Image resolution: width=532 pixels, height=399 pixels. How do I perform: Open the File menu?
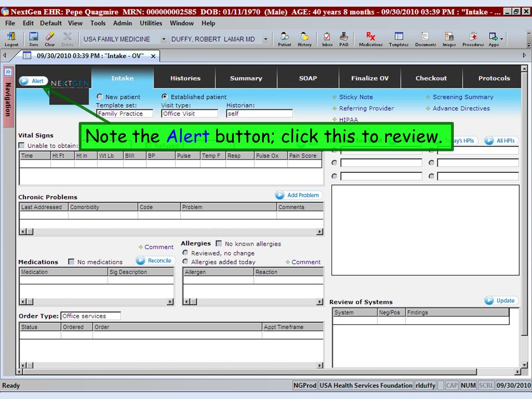10,23
